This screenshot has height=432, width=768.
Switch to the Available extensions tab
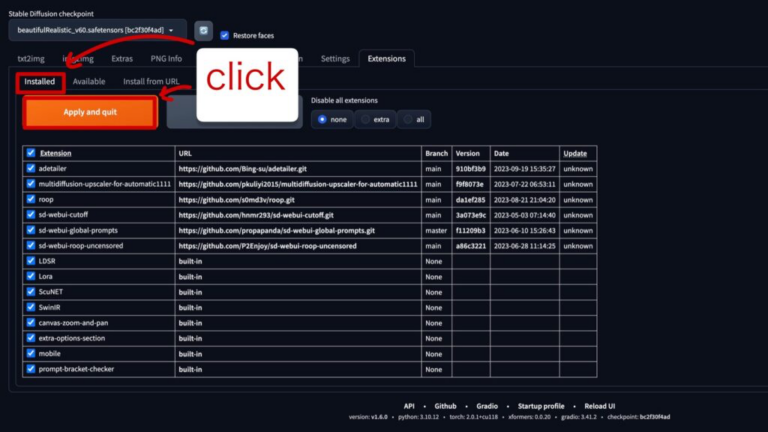point(89,82)
